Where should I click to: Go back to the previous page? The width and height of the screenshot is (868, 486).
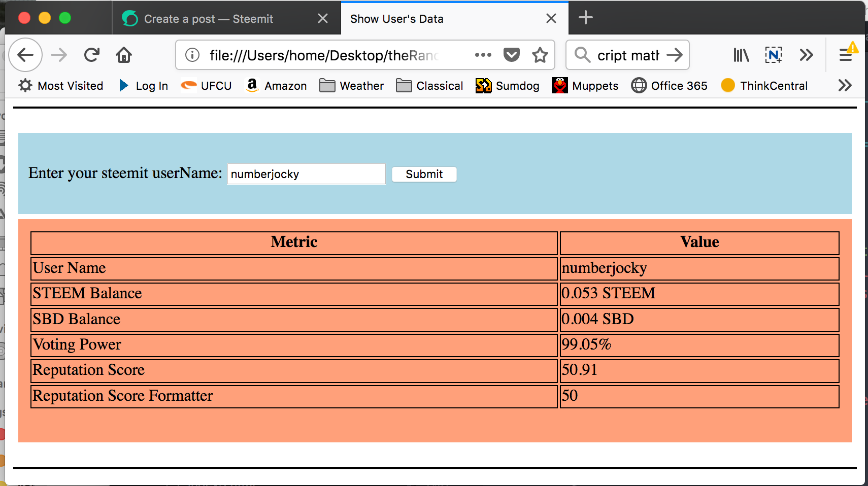coord(25,55)
